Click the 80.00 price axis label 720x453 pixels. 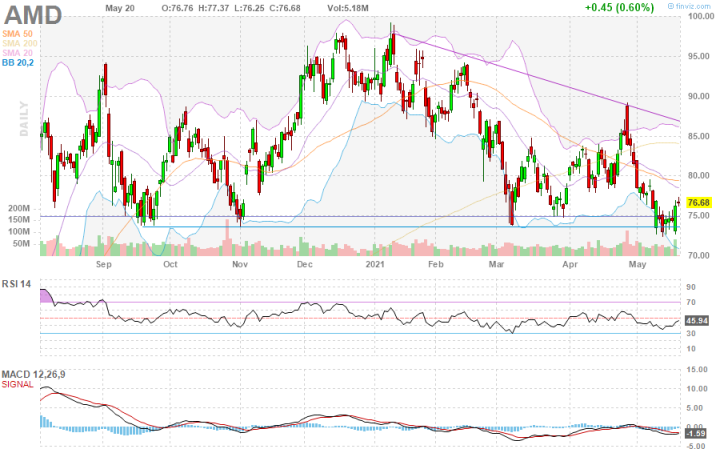pyautogui.click(x=698, y=176)
